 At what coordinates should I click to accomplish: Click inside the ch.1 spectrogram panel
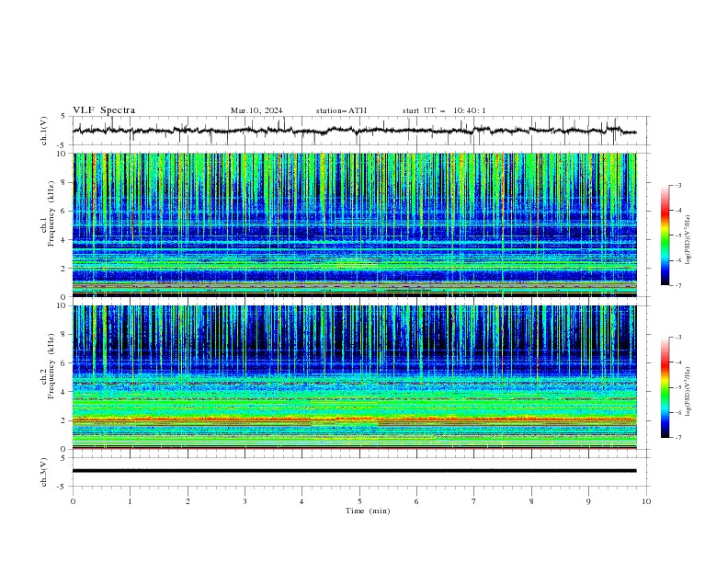pos(355,224)
